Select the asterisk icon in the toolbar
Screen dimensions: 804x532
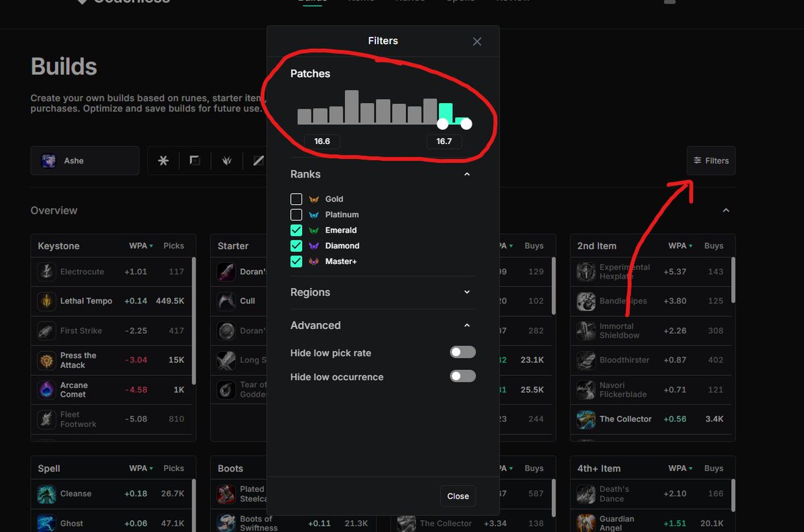coord(163,161)
